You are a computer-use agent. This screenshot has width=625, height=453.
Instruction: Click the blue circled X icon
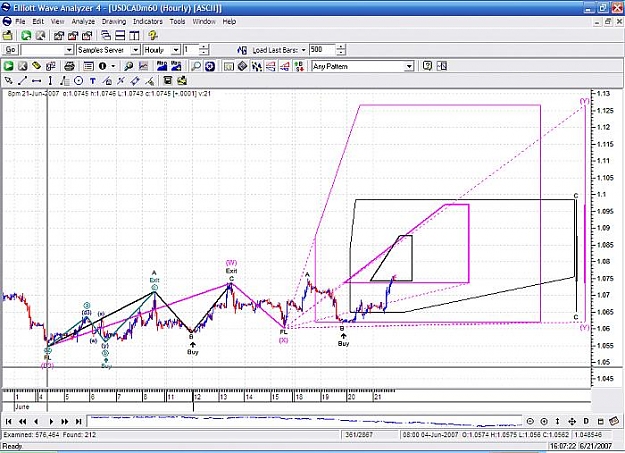pyautogui.click(x=210, y=66)
